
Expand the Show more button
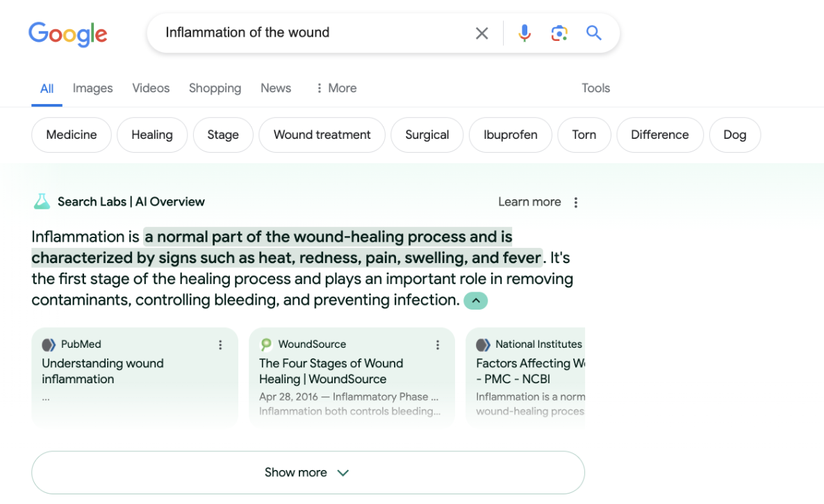[308, 473]
